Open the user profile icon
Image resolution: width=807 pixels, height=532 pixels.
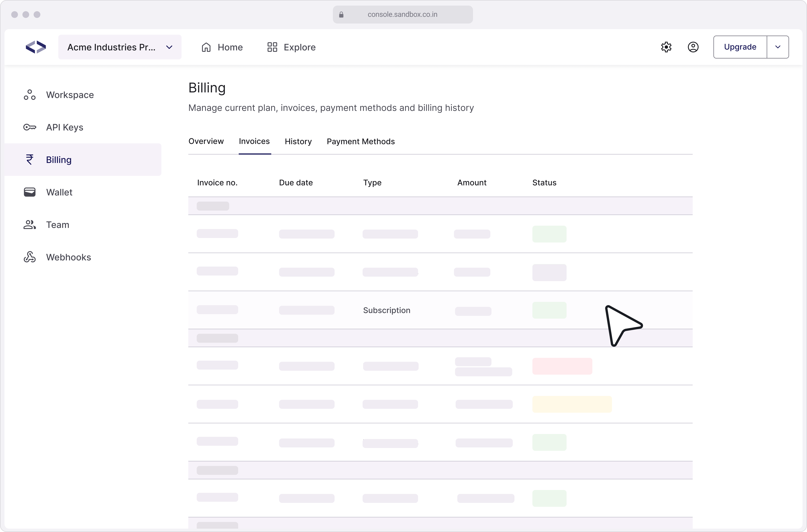693,47
